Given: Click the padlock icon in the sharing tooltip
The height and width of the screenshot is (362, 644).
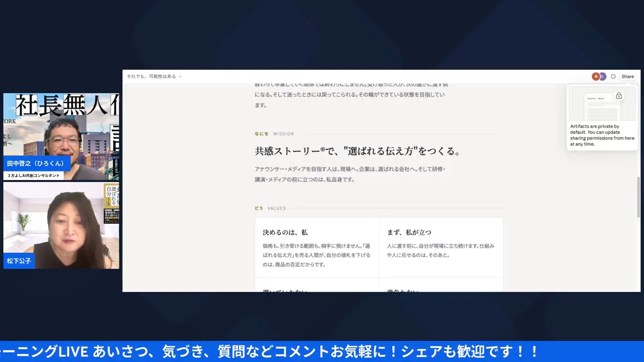Looking at the screenshot, I should 619,96.
